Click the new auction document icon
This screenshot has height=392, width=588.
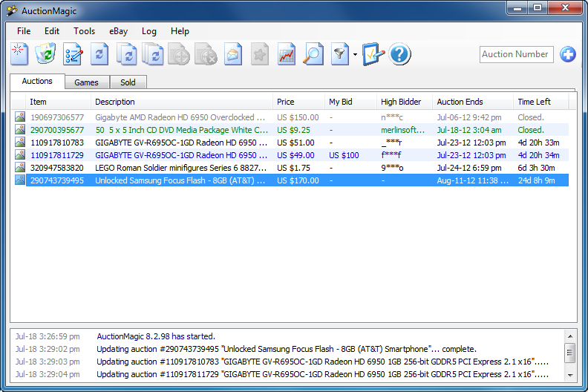click(19, 54)
